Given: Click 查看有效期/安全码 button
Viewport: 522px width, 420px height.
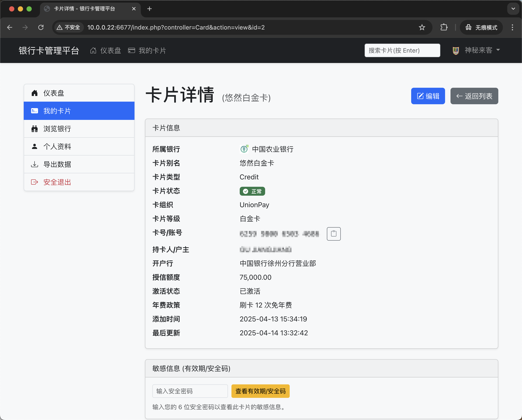Looking at the screenshot, I should coord(261,391).
